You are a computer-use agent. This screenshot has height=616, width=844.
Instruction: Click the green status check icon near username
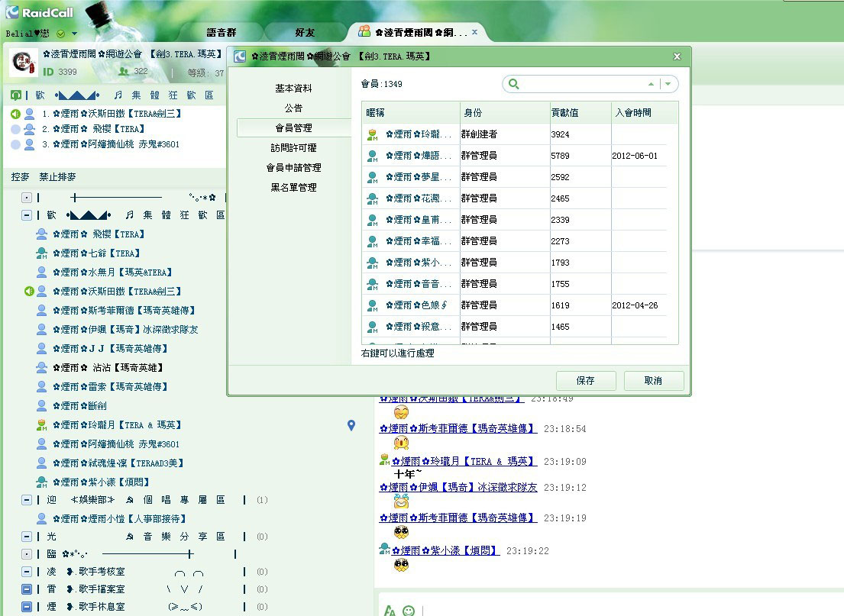tap(60, 34)
